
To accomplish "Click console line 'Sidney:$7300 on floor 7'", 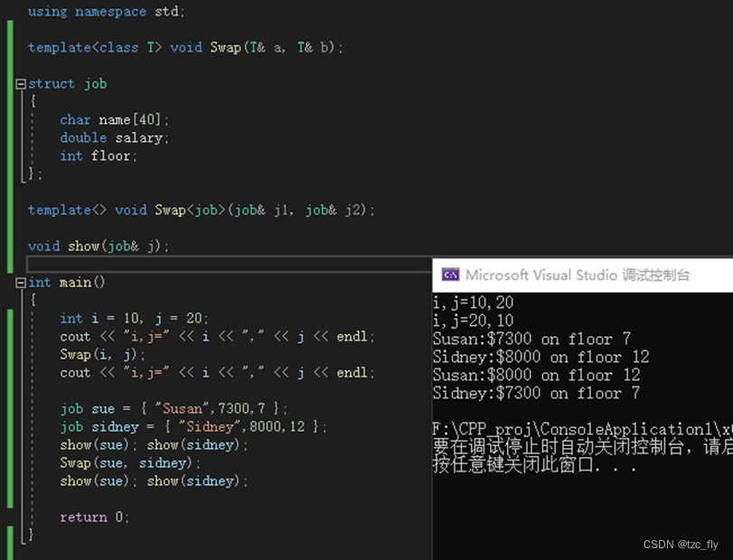I will click(x=536, y=393).
